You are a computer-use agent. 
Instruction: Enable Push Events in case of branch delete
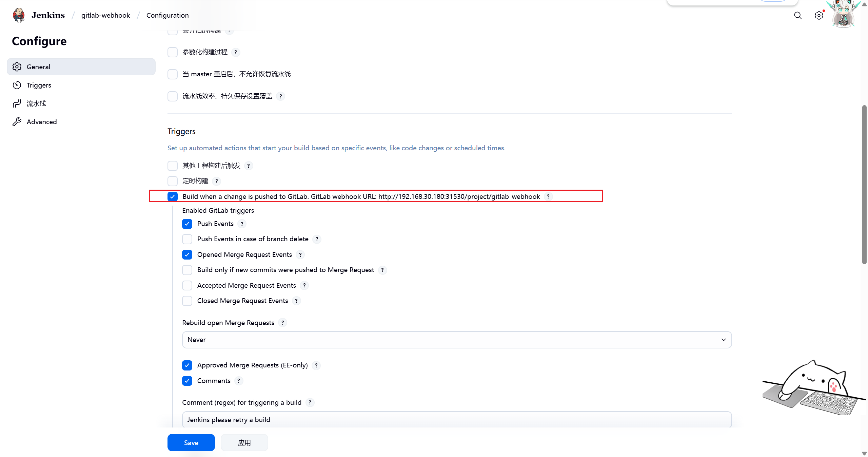pos(187,239)
